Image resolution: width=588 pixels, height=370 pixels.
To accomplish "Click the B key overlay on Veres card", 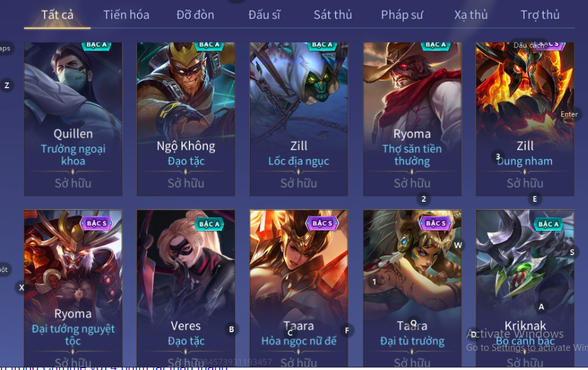I will click(231, 329).
